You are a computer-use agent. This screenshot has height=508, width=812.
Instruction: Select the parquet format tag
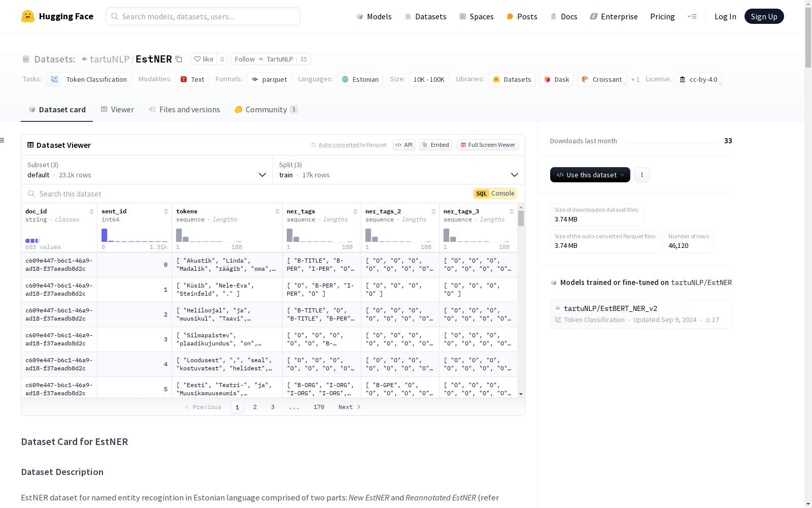coord(269,79)
